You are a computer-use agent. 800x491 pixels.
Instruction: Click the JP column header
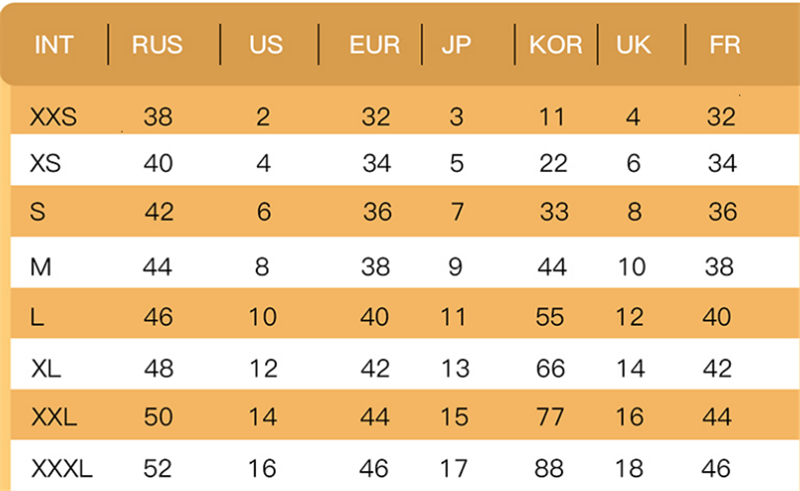click(457, 45)
